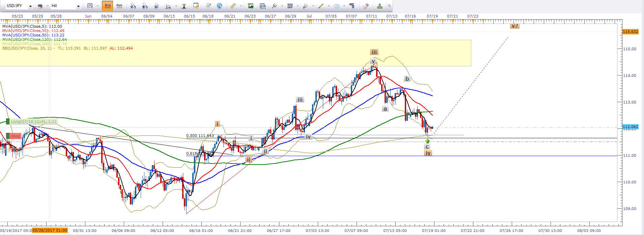
Task: Click the zoom out magnifier icon
Action: 145,6
